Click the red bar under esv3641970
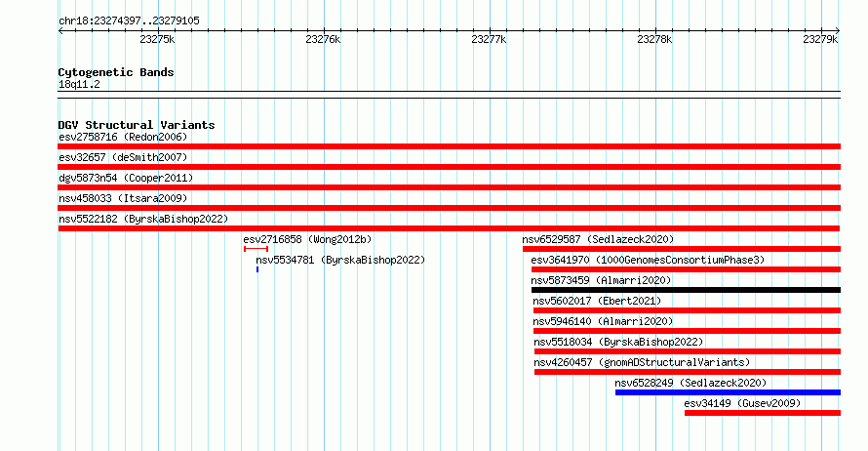 pyautogui.click(x=686, y=269)
